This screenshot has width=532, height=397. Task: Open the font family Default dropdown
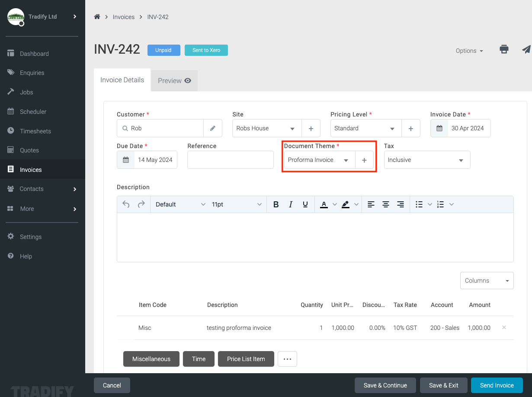(x=180, y=204)
